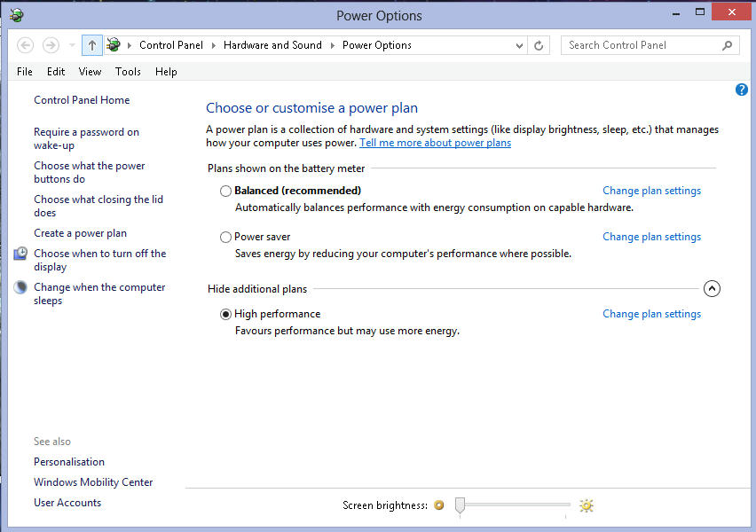Open the address bar history dropdown

click(x=519, y=45)
